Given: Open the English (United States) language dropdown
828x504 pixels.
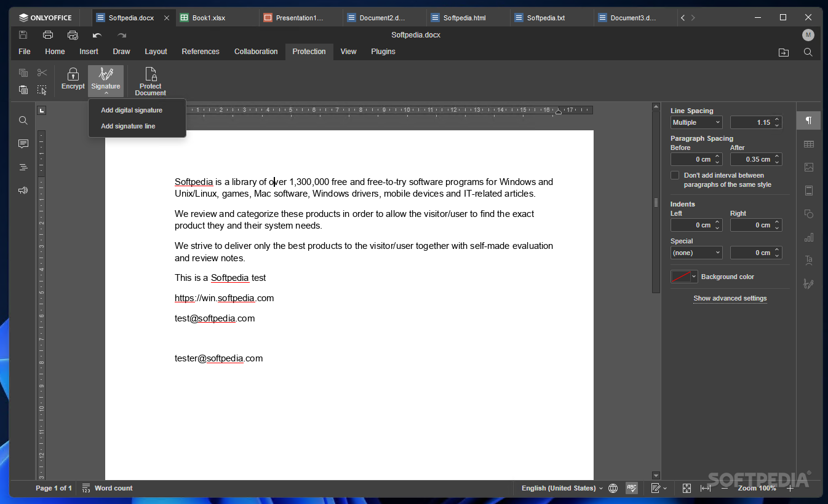Looking at the screenshot, I should tap(562, 488).
